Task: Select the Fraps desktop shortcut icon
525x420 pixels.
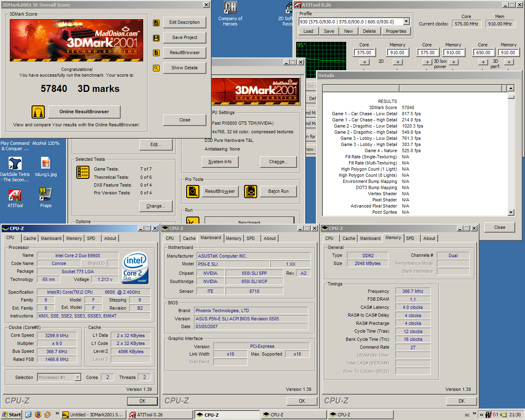Action: 46,194
